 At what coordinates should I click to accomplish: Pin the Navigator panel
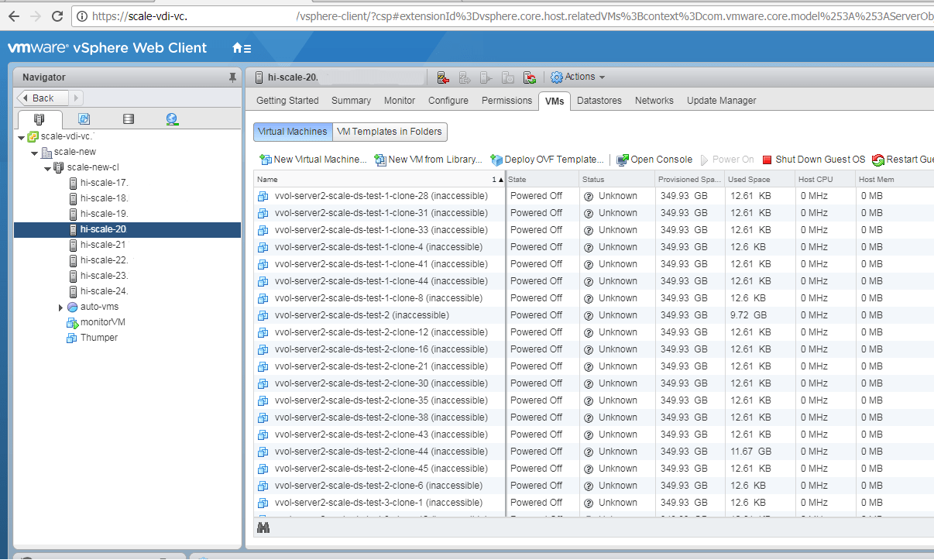click(x=232, y=77)
